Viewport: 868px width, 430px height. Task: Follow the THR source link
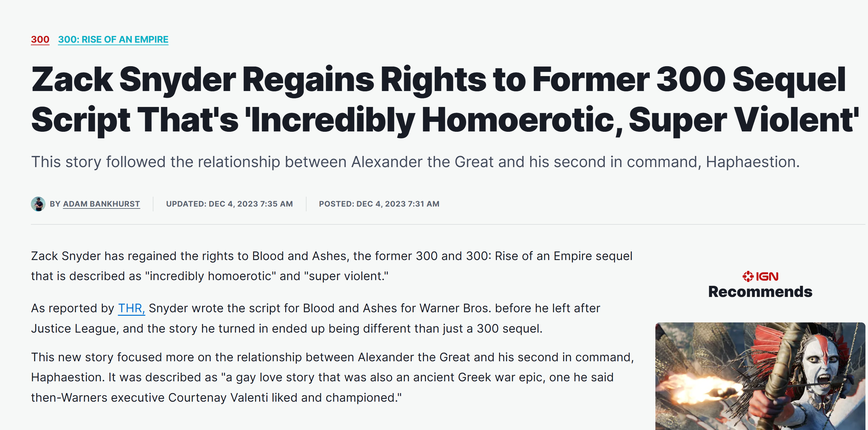coord(131,308)
